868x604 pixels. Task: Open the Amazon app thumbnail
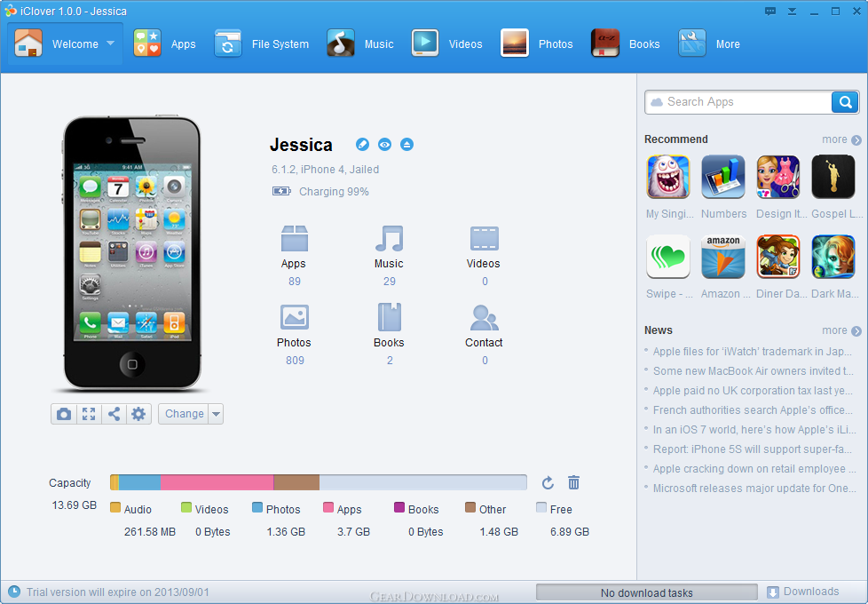point(723,258)
